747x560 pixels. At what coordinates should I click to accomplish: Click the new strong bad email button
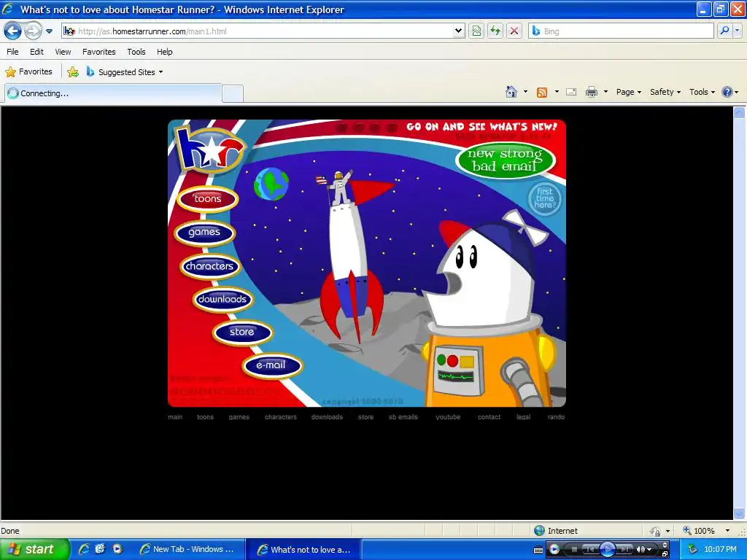pos(506,160)
